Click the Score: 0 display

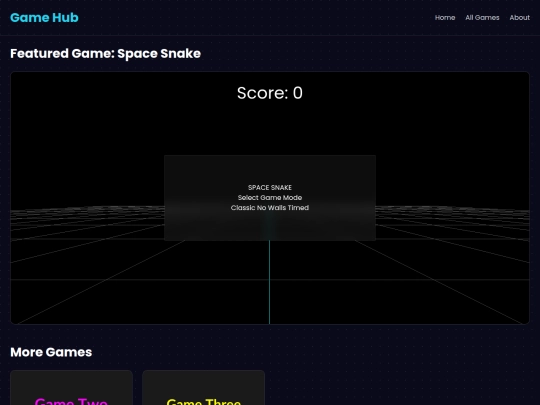pyautogui.click(x=270, y=93)
